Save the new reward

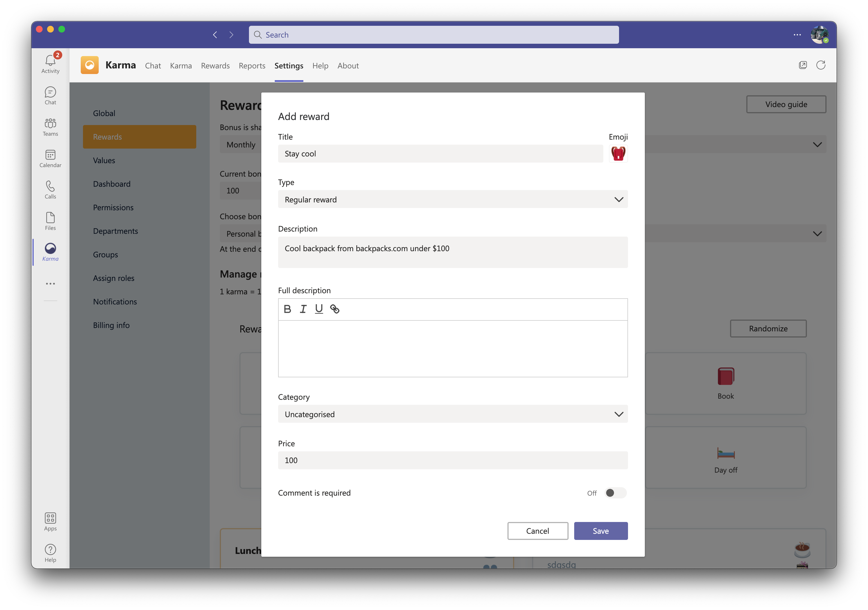[x=600, y=531]
